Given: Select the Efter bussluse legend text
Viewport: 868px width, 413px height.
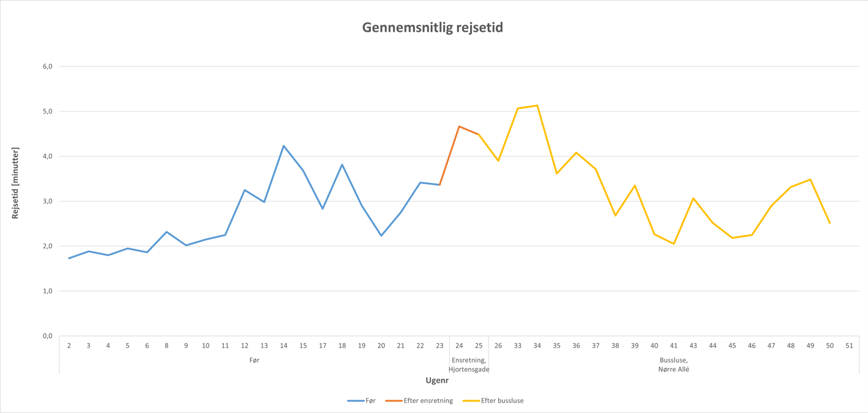Looking at the screenshot, I should click(502, 401).
